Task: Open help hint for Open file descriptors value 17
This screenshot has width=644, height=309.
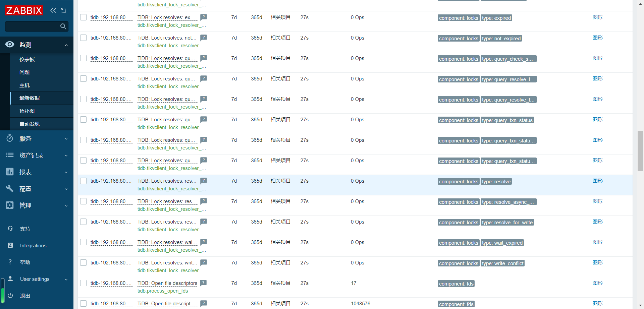Action: [x=203, y=283]
